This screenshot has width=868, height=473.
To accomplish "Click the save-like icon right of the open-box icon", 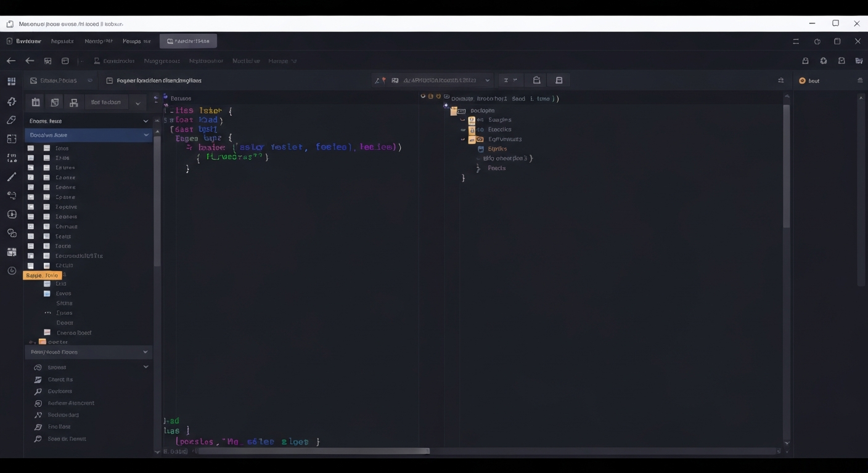I will click(x=559, y=80).
